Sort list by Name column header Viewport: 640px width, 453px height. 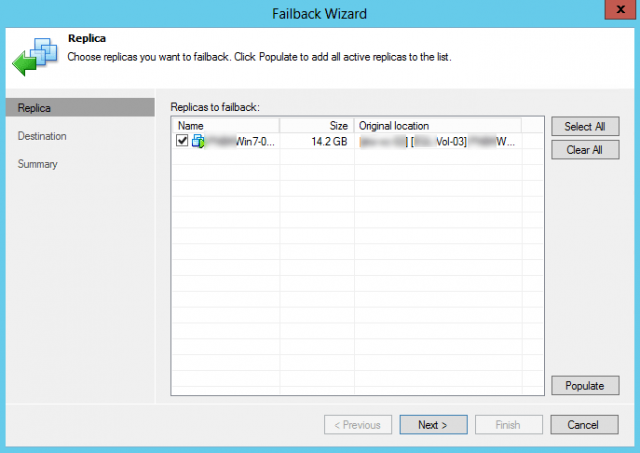(226, 126)
